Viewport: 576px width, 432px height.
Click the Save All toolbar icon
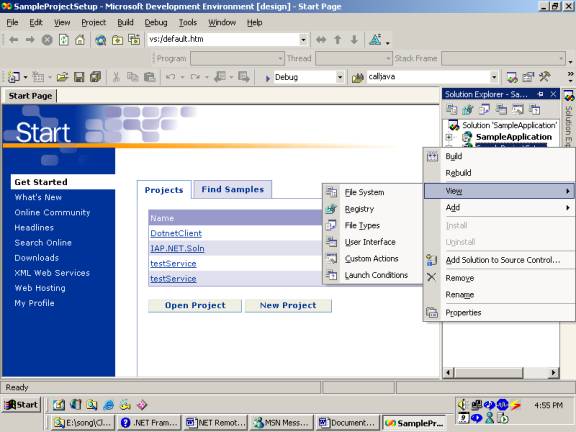click(96, 77)
